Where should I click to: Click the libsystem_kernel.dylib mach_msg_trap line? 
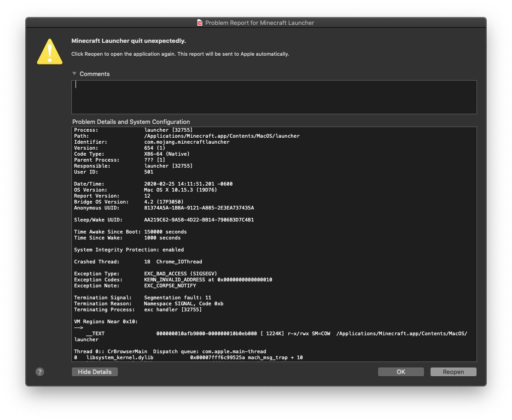point(188,358)
